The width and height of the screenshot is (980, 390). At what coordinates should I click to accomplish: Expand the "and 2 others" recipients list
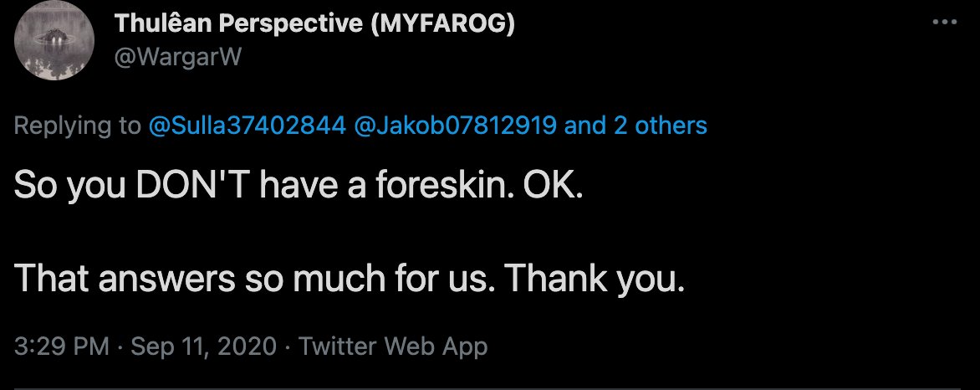tap(636, 126)
